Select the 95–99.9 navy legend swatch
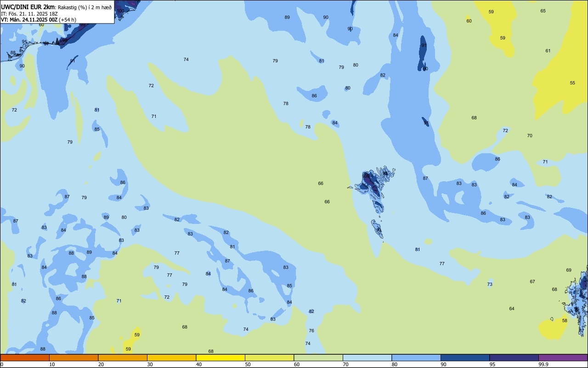This screenshot has width=588, height=368. coord(514,357)
